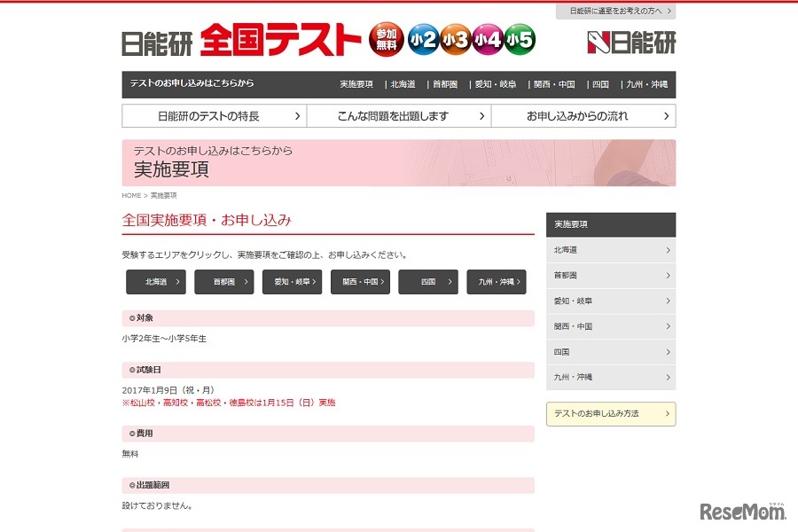
Task: Open 実施要項 sidebar header
Action: (611, 224)
